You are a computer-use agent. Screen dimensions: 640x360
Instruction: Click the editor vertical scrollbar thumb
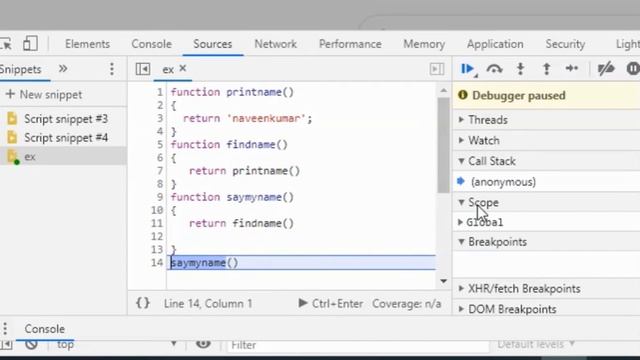click(x=444, y=145)
